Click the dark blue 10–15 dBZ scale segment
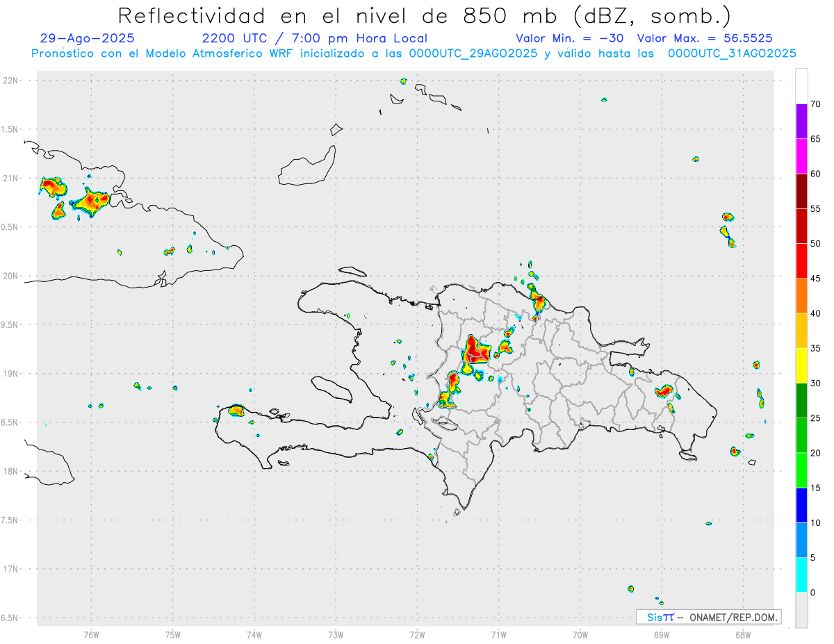This screenshot has height=644, width=834. pyautogui.click(x=801, y=505)
